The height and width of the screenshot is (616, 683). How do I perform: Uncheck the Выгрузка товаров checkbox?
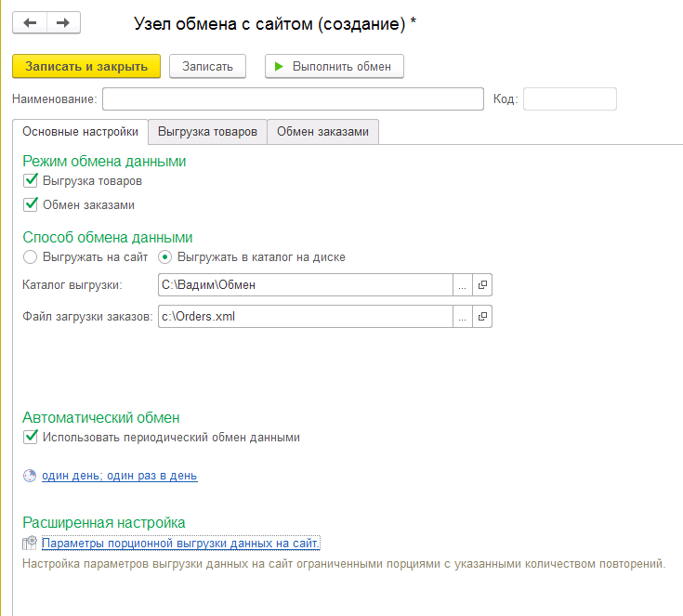click(x=31, y=181)
